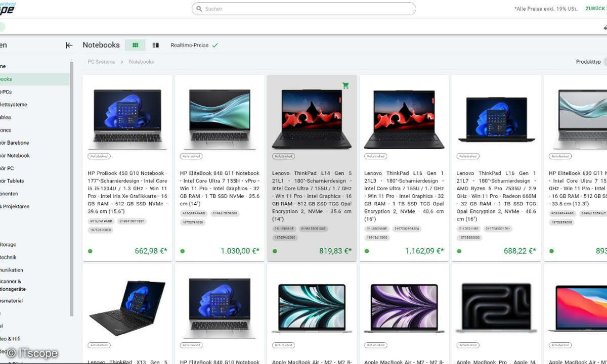This screenshot has width=607, height=364.
Task: Switch to list view icon
Action: tap(156, 45)
